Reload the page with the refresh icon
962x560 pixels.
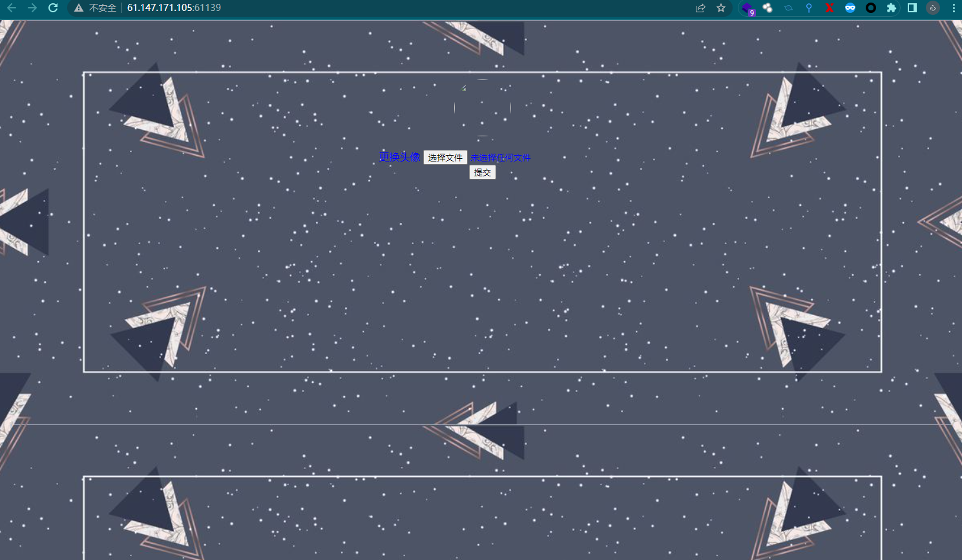click(x=53, y=8)
